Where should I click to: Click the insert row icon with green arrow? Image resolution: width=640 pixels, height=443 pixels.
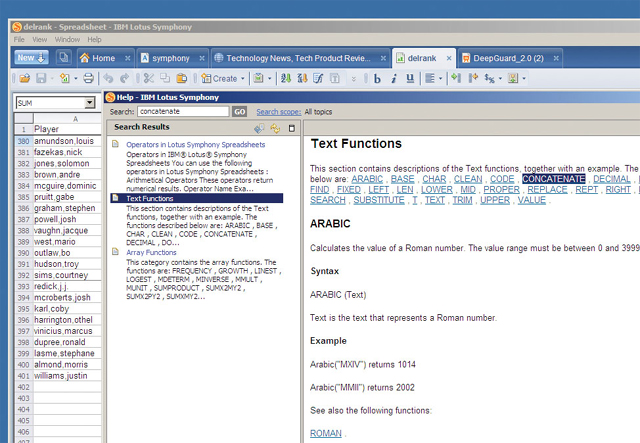[x=456, y=78]
